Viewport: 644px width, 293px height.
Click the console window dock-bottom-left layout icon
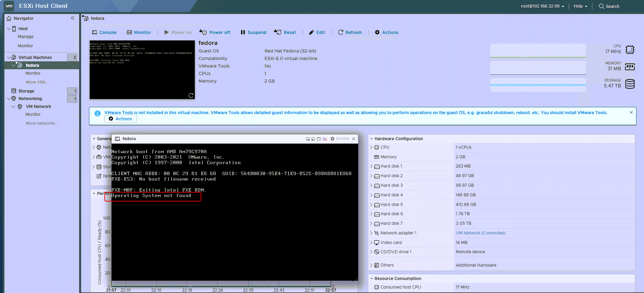click(313, 139)
